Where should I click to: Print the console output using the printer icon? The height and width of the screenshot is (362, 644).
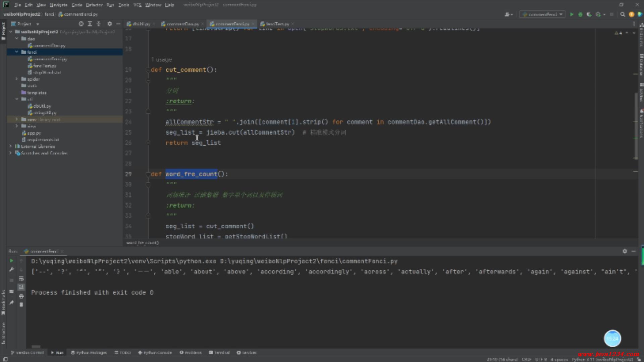coord(21,296)
